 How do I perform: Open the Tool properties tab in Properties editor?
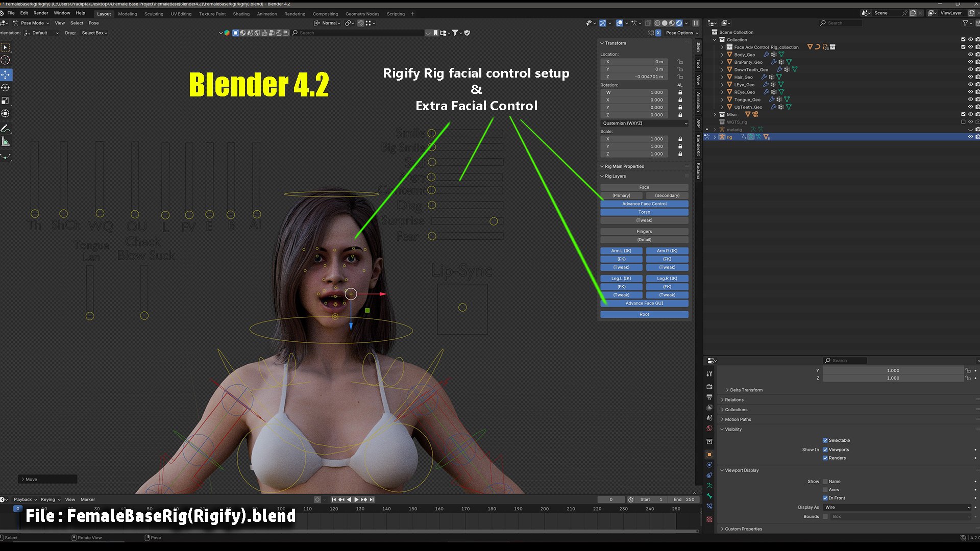(x=709, y=373)
